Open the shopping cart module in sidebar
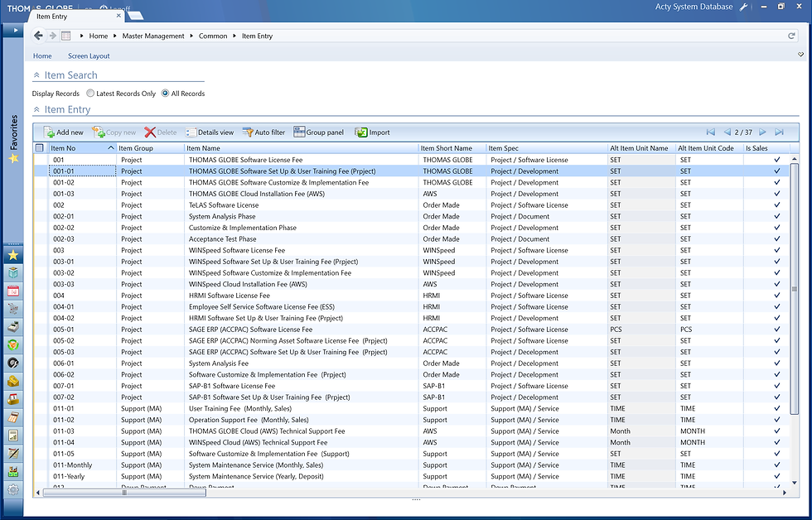The image size is (812, 520). (12, 309)
